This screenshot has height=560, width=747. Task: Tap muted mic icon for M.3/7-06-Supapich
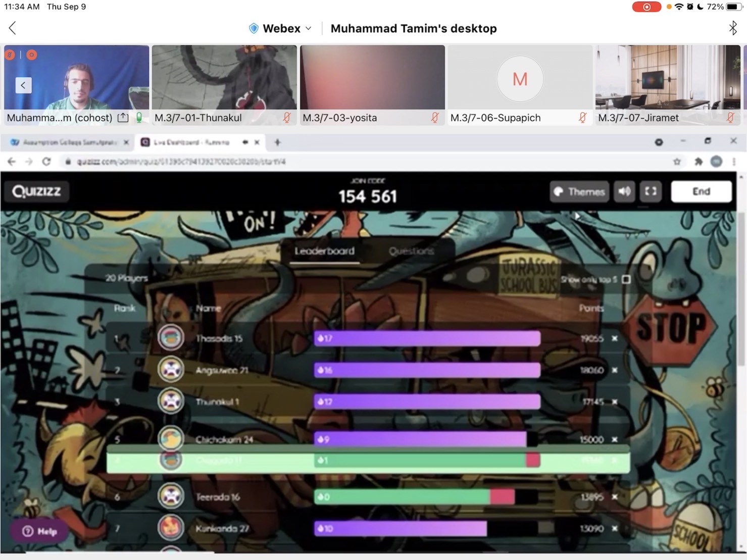[x=582, y=118]
